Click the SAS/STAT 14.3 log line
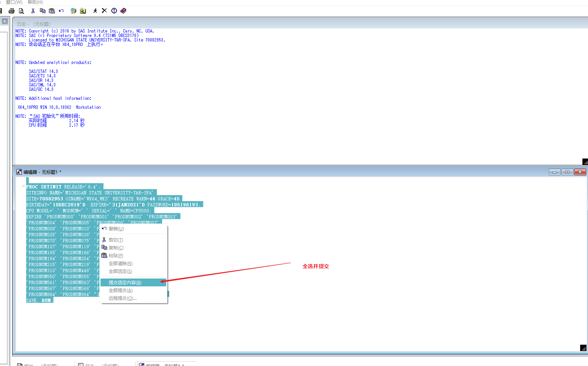 (x=43, y=71)
